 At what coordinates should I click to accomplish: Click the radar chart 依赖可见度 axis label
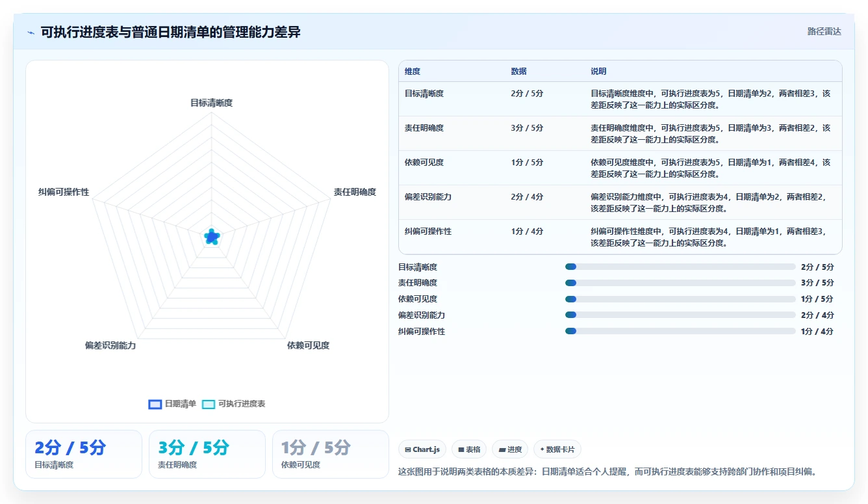[x=309, y=346]
